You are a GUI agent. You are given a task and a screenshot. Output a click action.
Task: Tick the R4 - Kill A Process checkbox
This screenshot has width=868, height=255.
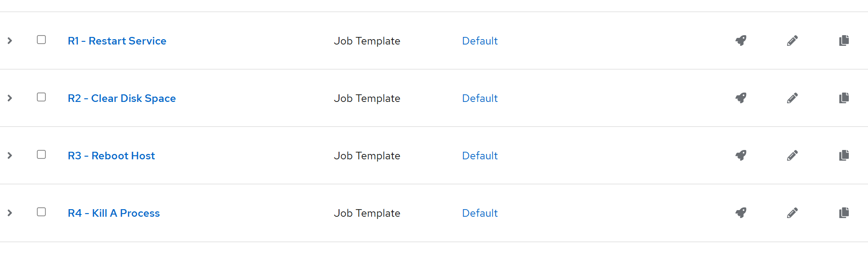41,212
